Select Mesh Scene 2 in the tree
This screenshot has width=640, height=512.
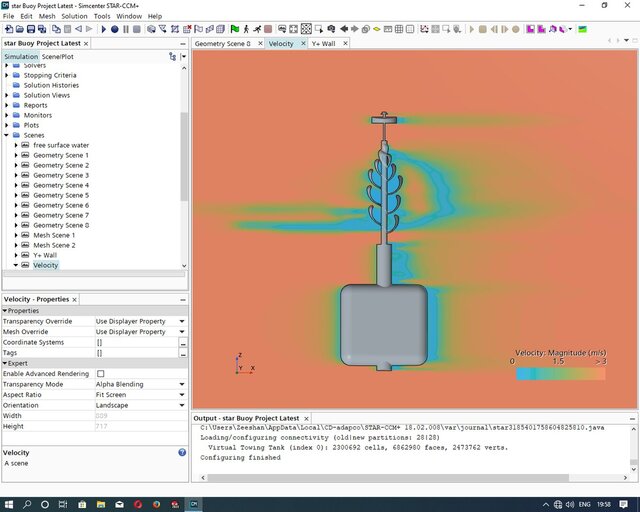54,245
